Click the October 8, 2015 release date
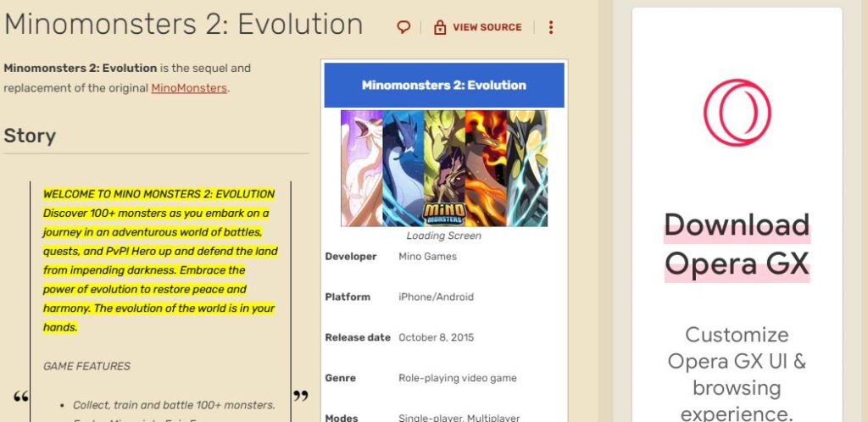Screen dimensions: 868x422 [437, 337]
